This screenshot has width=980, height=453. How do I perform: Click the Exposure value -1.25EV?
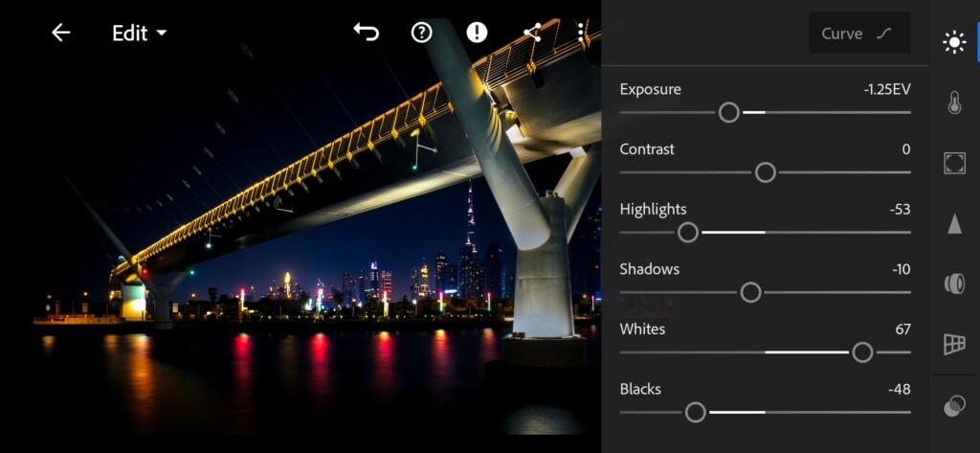coord(887,89)
